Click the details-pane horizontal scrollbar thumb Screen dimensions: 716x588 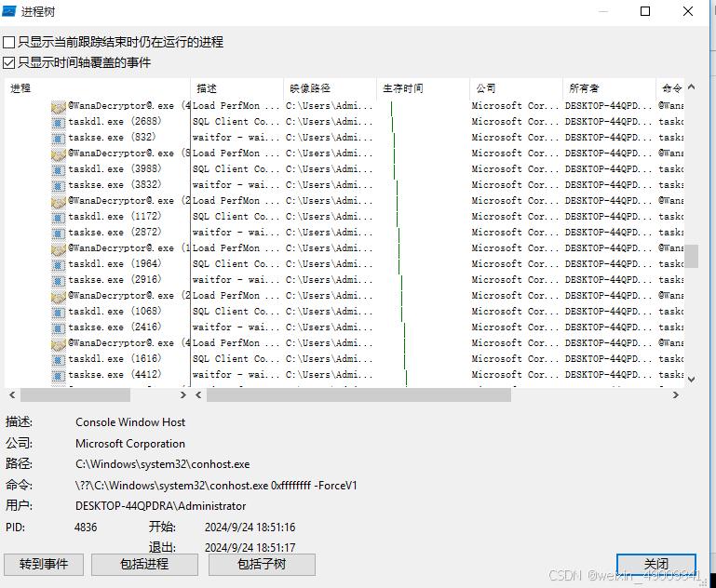click(358, 395)
